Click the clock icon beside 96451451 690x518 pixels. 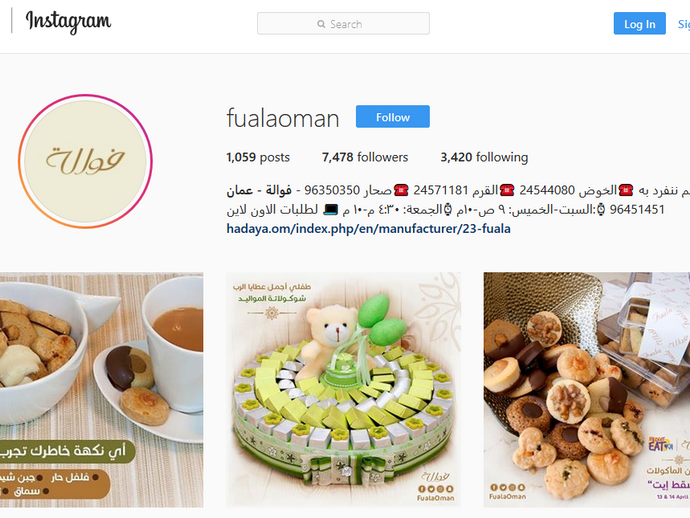[601, 209]
